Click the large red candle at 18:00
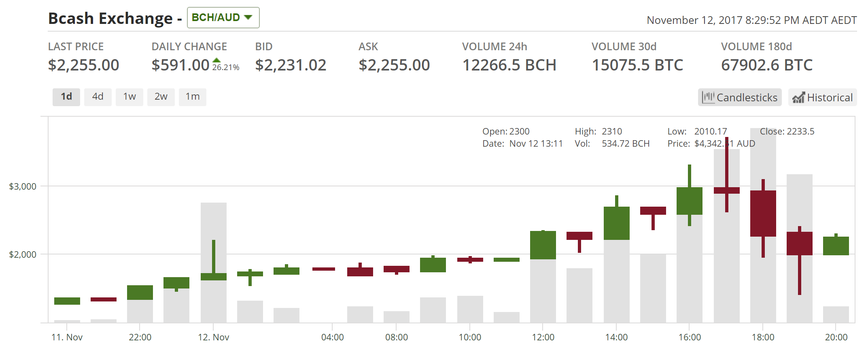Viewport: 868px width, 359px height. coord(763,214)
